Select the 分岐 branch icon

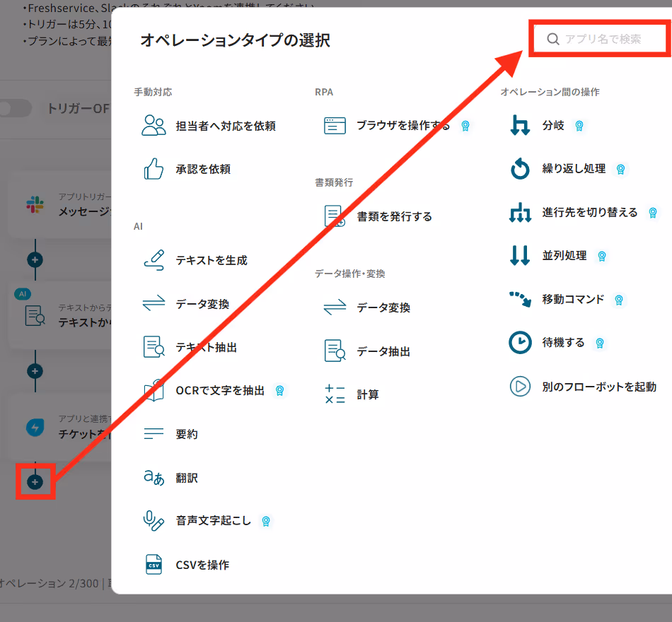(520, 125)
